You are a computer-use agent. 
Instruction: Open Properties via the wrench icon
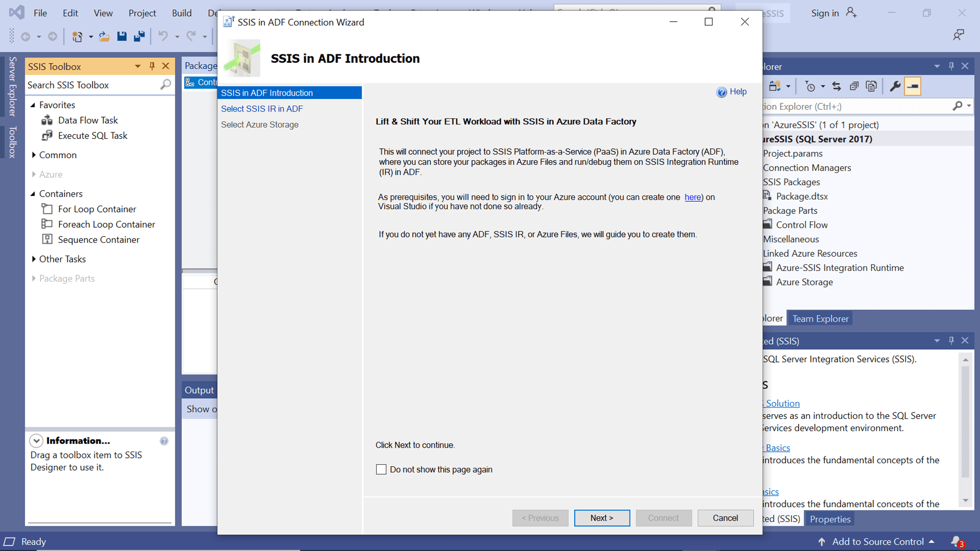pyautogui.click(x=895, y=86)
